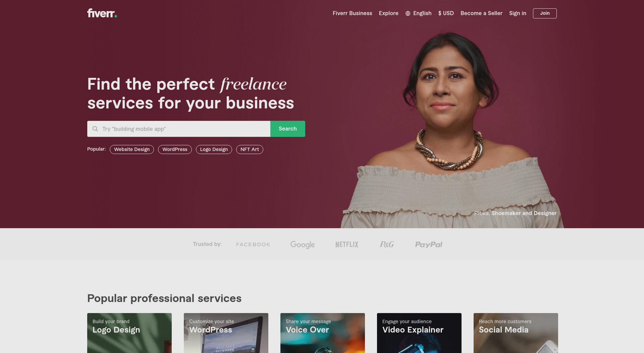
Task: Click the Fiverr logo
Action: tap(102, 13)
